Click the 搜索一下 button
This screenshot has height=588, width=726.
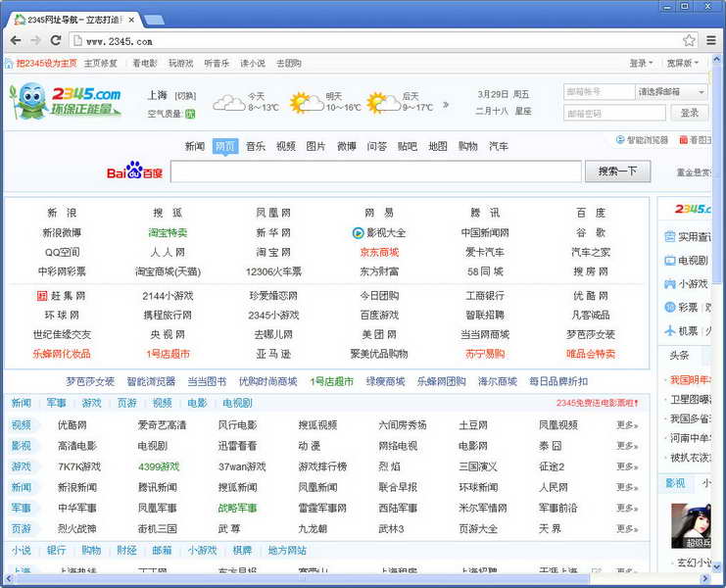(617, 171)
